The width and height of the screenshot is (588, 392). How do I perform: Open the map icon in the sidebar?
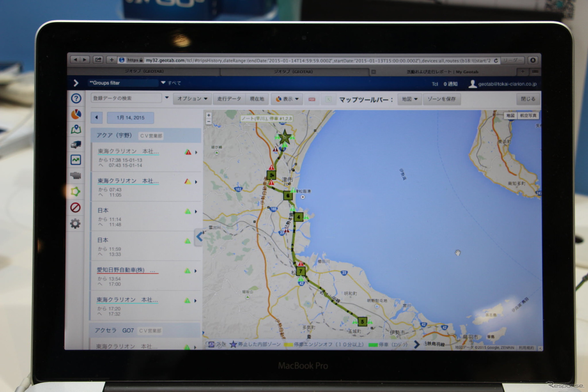pyautogui.click(x=76, y=129)
